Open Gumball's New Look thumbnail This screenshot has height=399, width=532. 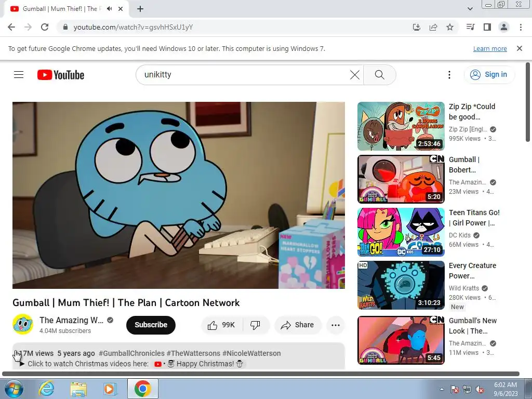pyautogui.click(x=401, y=340)
